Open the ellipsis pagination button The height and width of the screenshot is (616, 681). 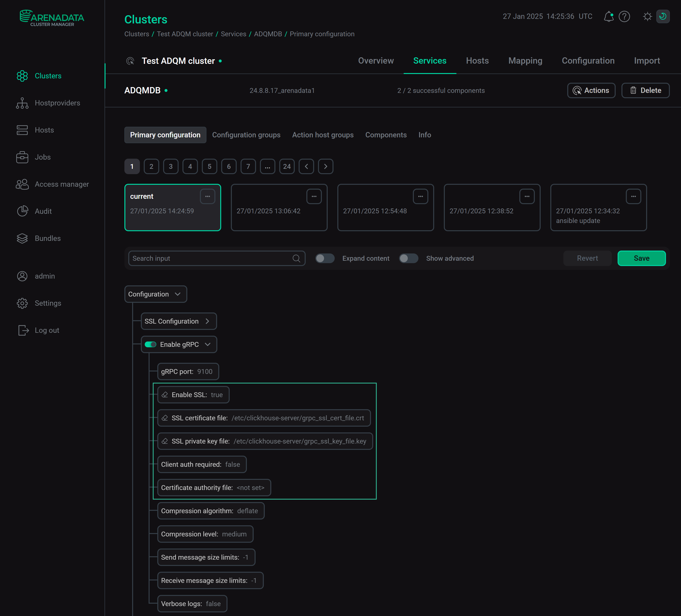pos(268,166)
